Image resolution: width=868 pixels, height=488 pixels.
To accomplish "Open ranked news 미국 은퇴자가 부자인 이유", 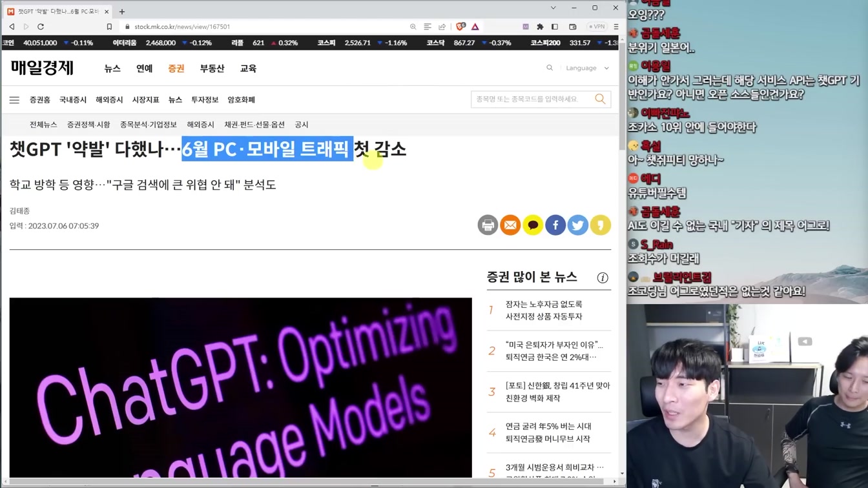I will (x=554, y=351).
